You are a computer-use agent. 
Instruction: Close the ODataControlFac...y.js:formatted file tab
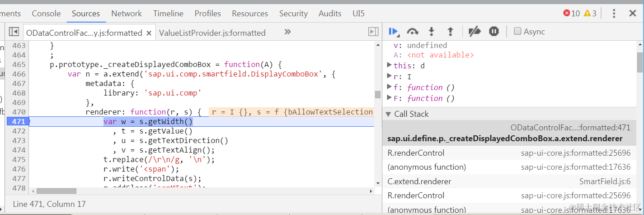coord(149,33)
